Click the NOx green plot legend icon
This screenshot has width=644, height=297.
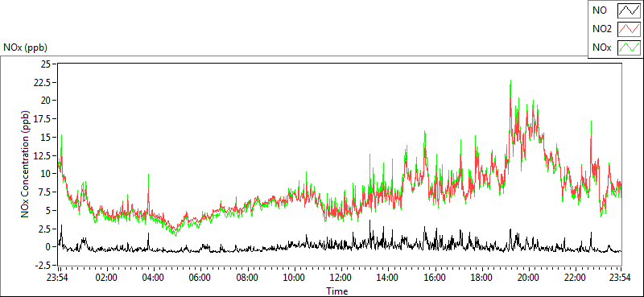pos(629,47)
